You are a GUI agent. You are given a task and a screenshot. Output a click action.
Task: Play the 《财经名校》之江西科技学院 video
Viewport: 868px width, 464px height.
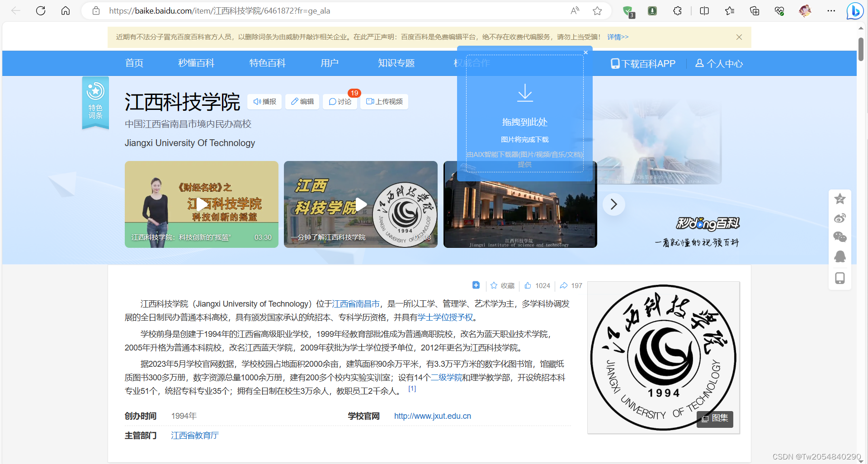(x=202, y=204)
